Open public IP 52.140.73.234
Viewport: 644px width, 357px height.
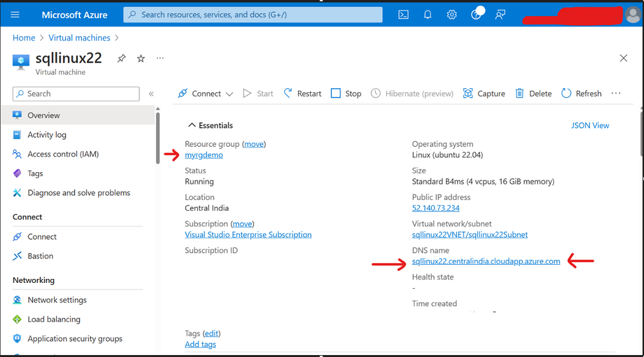(436, 208)
